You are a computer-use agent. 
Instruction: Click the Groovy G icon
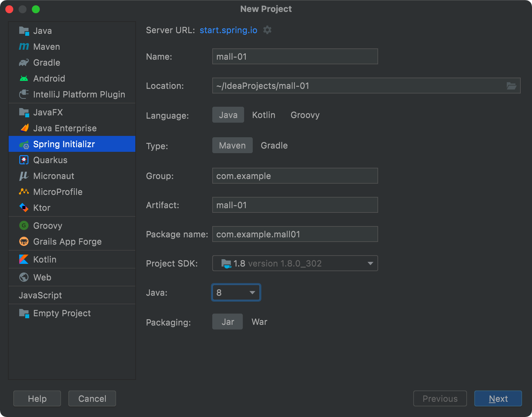tap(24, 226)
